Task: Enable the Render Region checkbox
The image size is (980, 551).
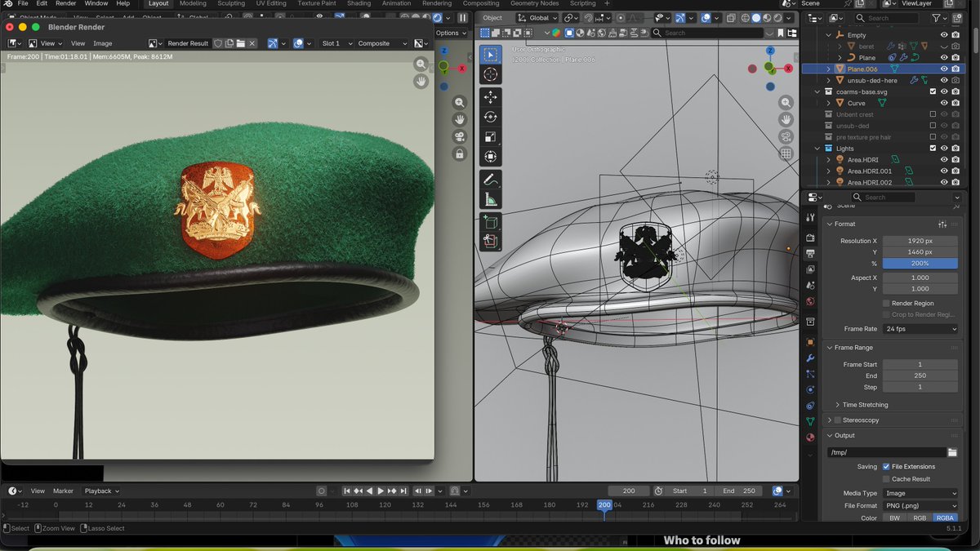Action: pyautogui.click(x=886, y=304)
